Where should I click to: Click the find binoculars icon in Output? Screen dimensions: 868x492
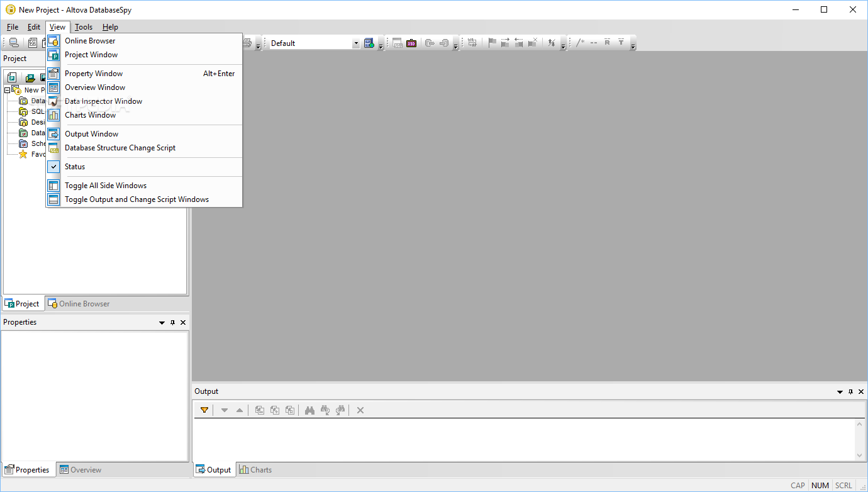point(310,410)
